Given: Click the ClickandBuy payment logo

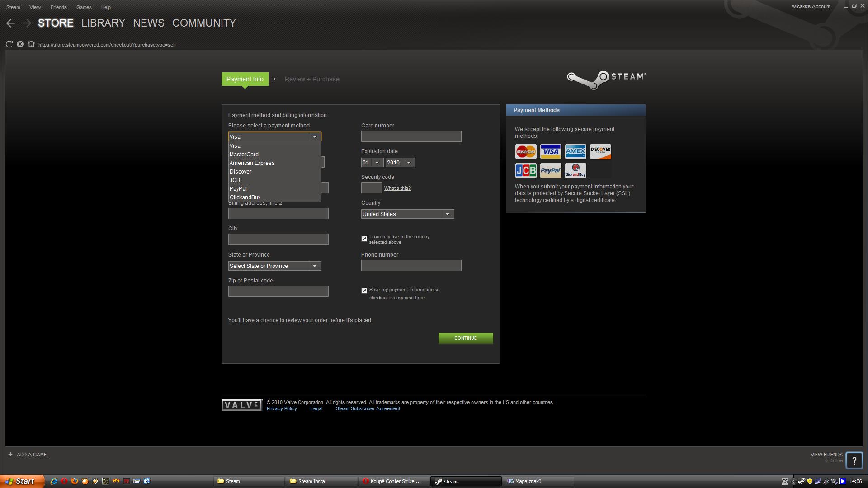Looking at the screenshot, I should (x=575, y=171).
